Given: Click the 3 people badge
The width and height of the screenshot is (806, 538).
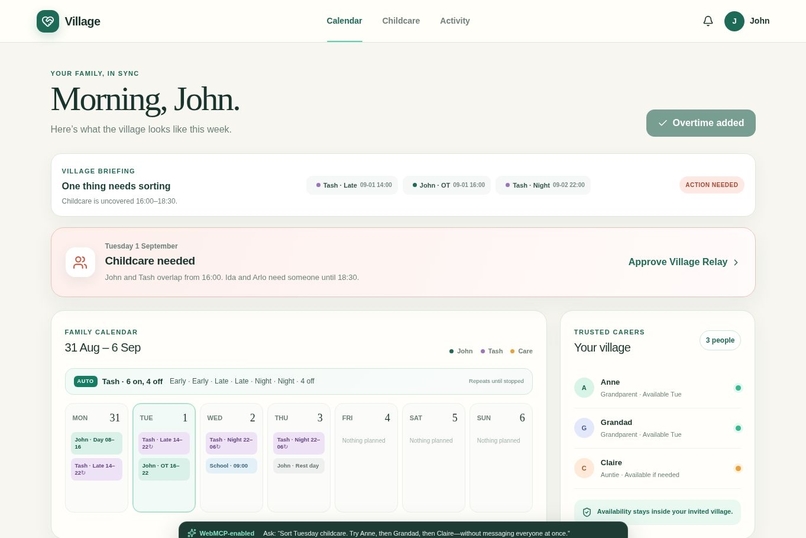Looking at the screenshot, I should (x=720, y=340).
